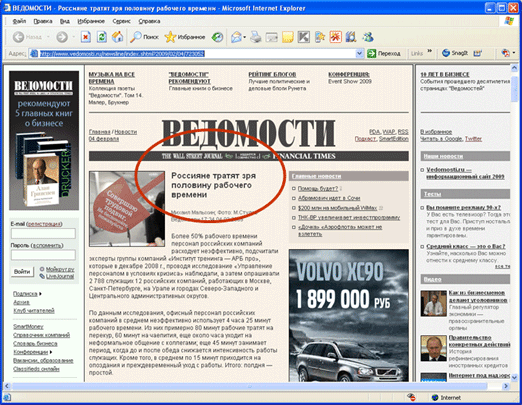Select the URL in the address bar
The width and height of the screenshot is (522, 405).
pos(122,53)
